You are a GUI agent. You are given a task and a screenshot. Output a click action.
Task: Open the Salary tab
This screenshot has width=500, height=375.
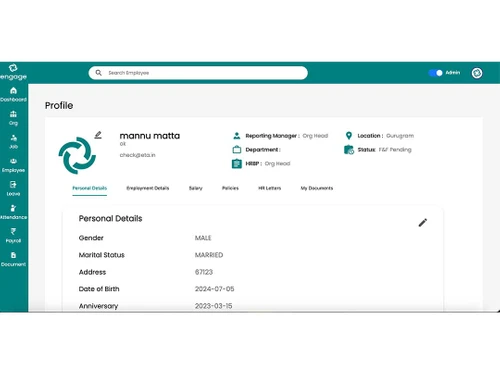(x=196, y=188)
